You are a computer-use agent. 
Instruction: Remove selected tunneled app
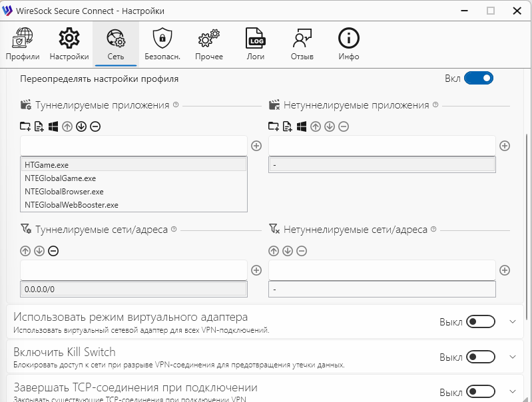coord(95,127)
